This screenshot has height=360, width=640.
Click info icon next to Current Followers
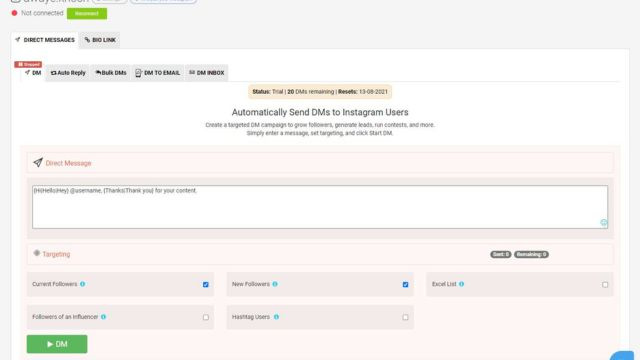[x=82, y=284]
